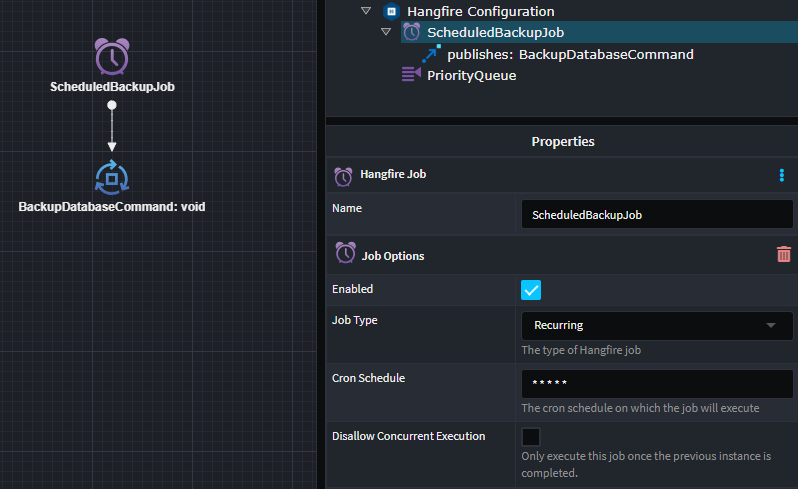
Task: Enable Disallow Concurrent Execution checkbox
Action: click(531, 437)
